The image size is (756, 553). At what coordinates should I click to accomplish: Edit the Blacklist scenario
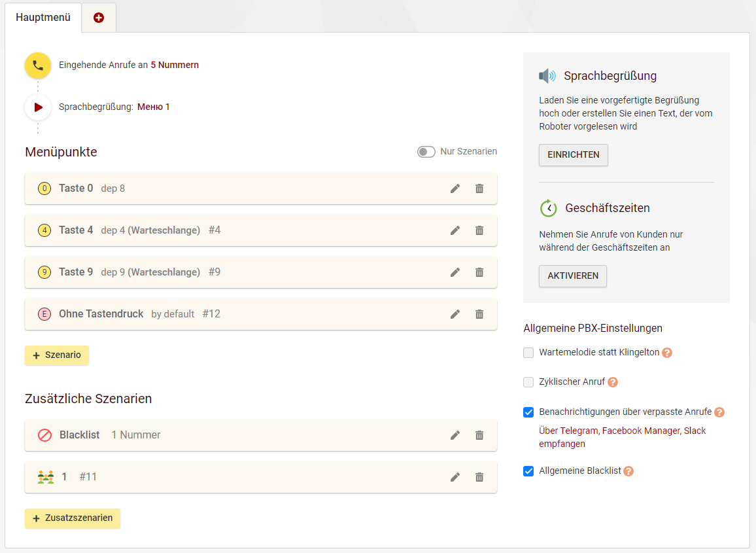click(455, 436)
